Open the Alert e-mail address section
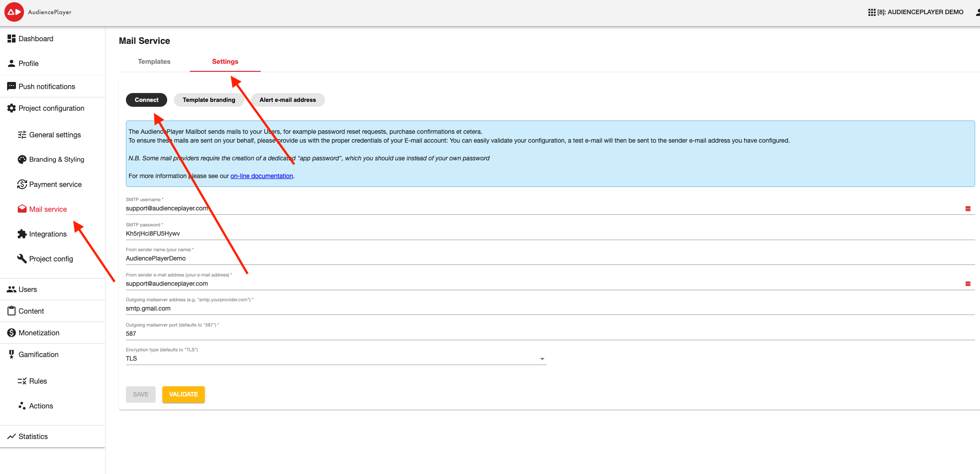This screenshot has height=474, width=980. (x=288, y=100)
